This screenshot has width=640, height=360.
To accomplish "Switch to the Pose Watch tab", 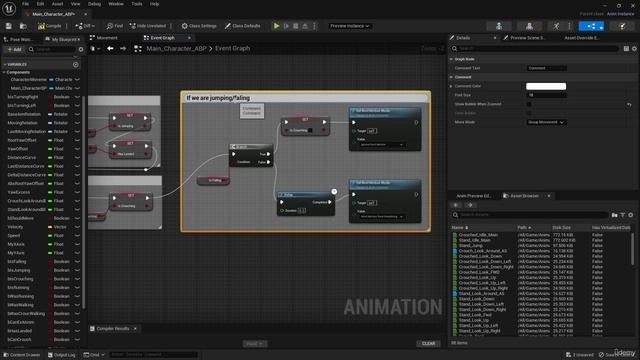I will [x=19, y=40].
